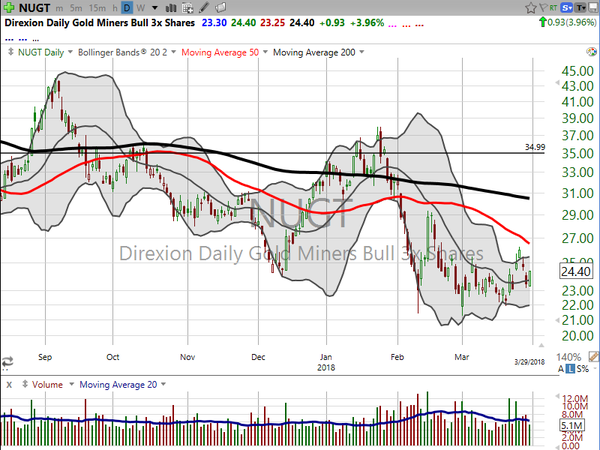Click the NUGT ticker symbol

pos(34,8)
